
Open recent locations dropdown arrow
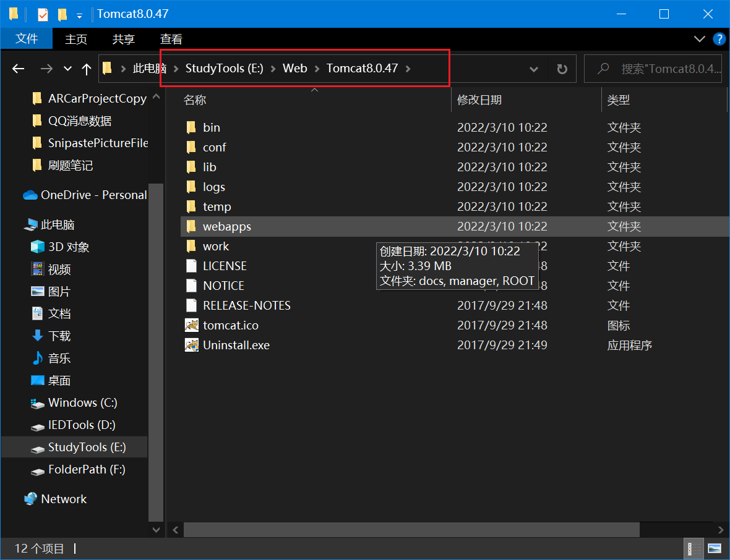click(67, 69)
